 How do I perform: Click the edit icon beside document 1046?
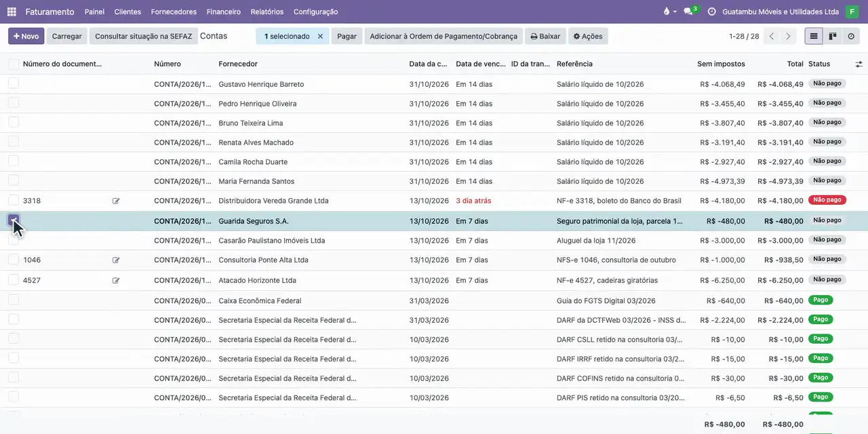116,260
